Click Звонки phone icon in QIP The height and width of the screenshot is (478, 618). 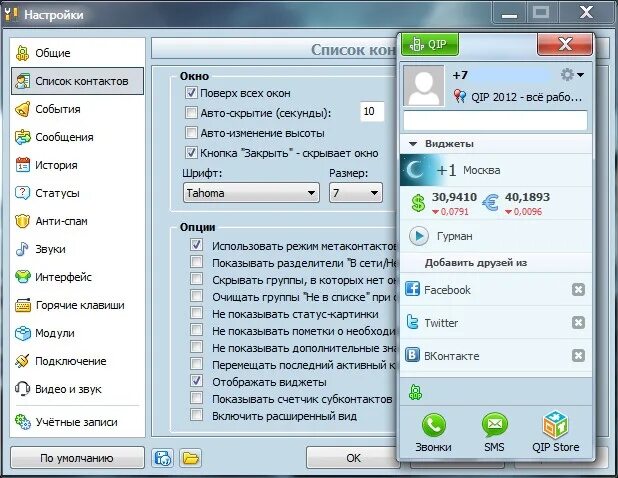(433, 426)
